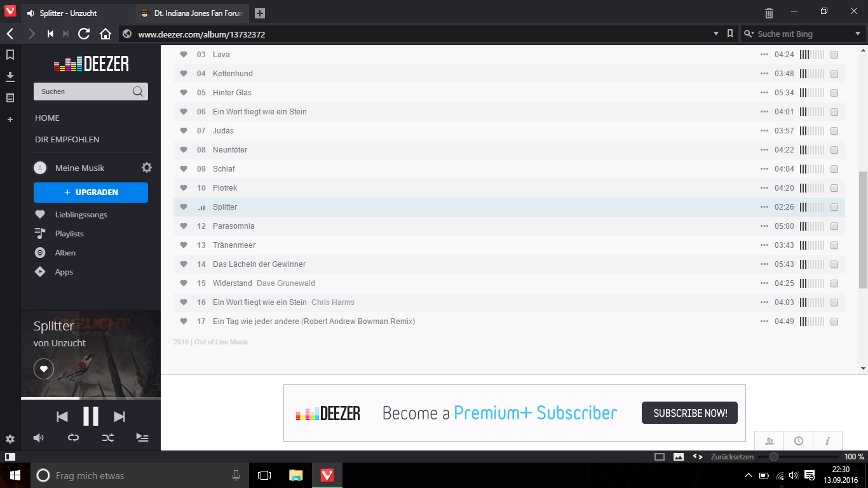Image resolution: width=868 pixels, height=488 pixels.
Task: Toggle repeat mode in the player
Action: point(74,438)
